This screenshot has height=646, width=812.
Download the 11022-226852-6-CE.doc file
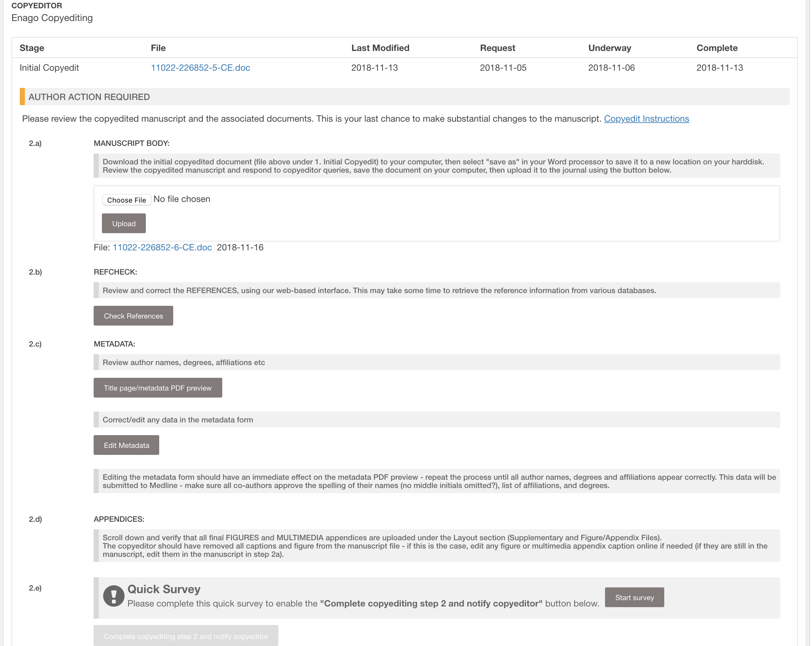tap(162, 248)
